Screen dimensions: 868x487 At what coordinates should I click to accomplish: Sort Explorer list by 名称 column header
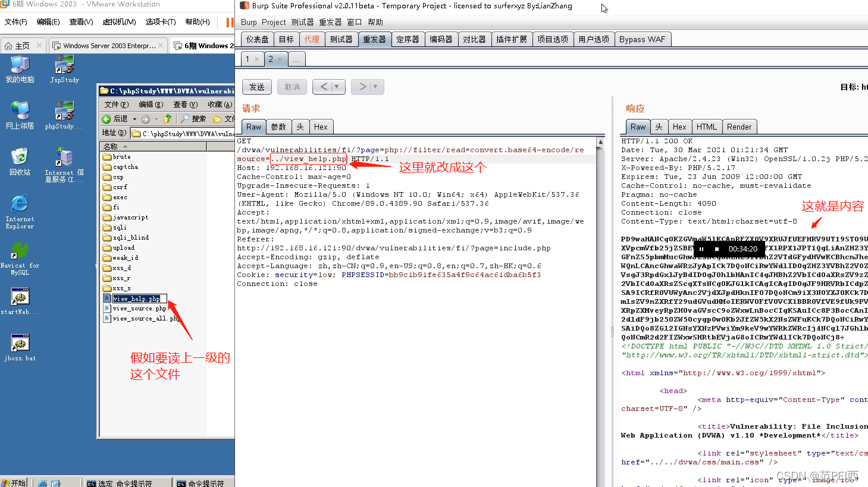point(153,146)
